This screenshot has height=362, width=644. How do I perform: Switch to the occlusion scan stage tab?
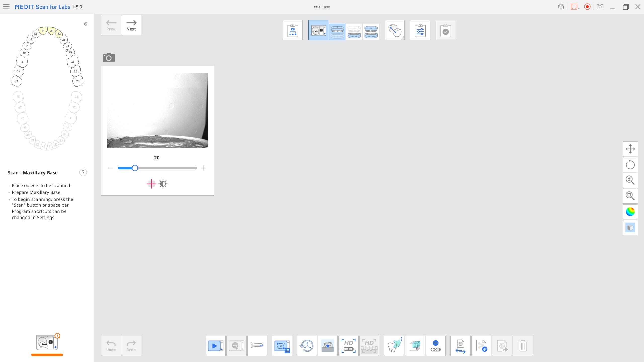coord(371,32)
